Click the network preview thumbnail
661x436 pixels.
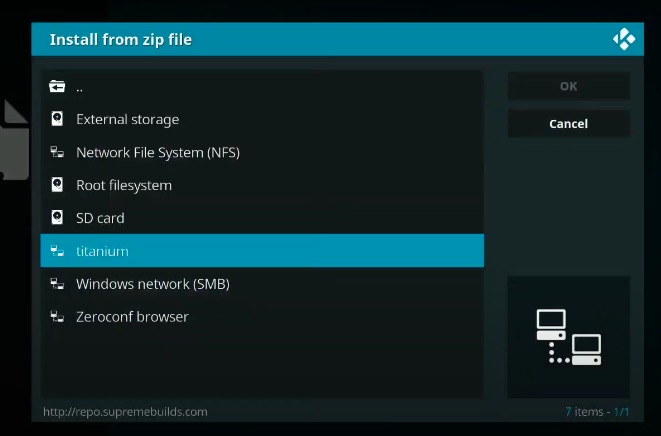click(x=568, y=337)
